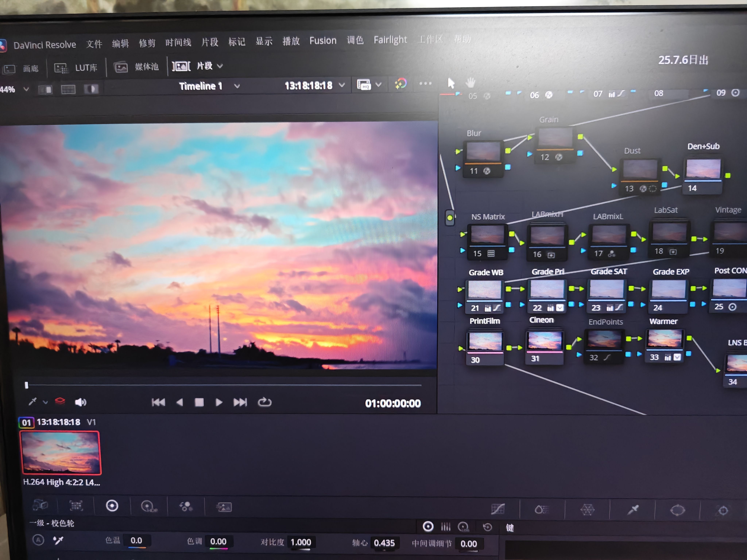Play in reverse
This screenshot has height=560, width=747.
pyautogui.click(x=180, y=402)
